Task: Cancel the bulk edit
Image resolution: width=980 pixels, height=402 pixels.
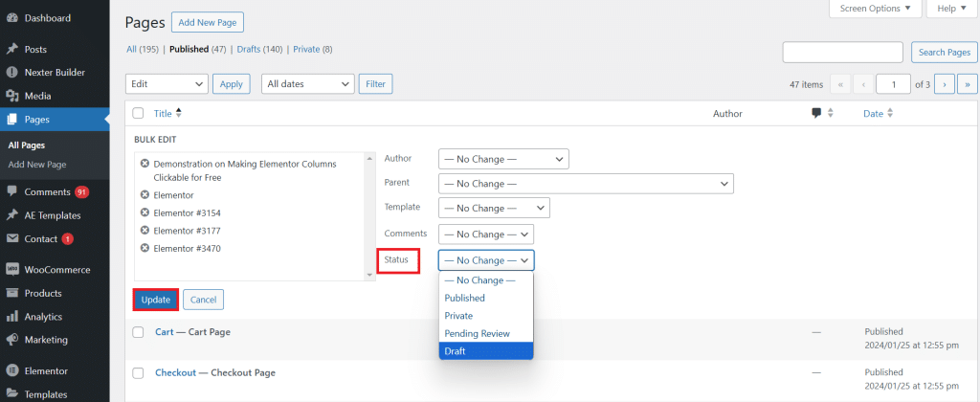Action: coord(203,300)
